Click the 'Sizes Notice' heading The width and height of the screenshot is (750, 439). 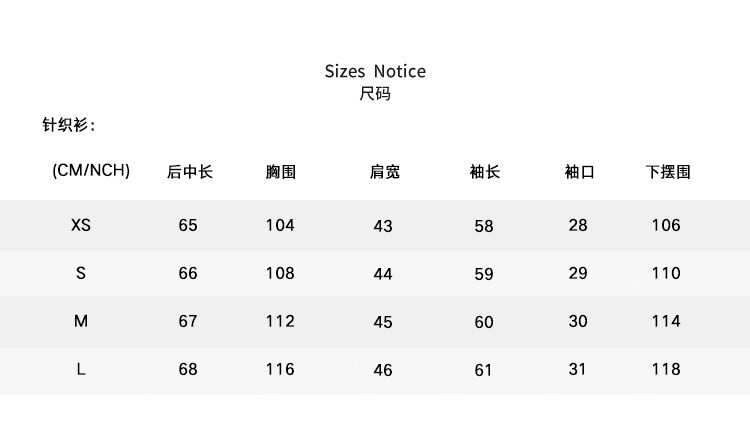point(375,71)
